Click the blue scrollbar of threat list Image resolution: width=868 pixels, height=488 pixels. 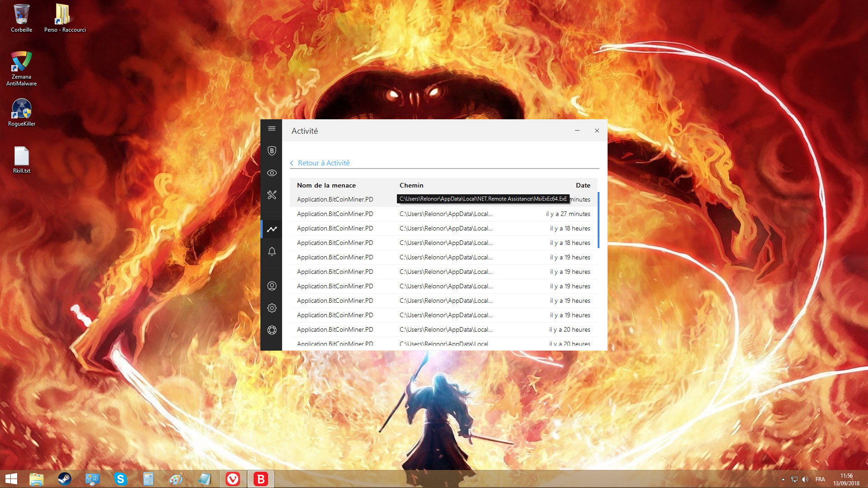(x=598, y=220)
